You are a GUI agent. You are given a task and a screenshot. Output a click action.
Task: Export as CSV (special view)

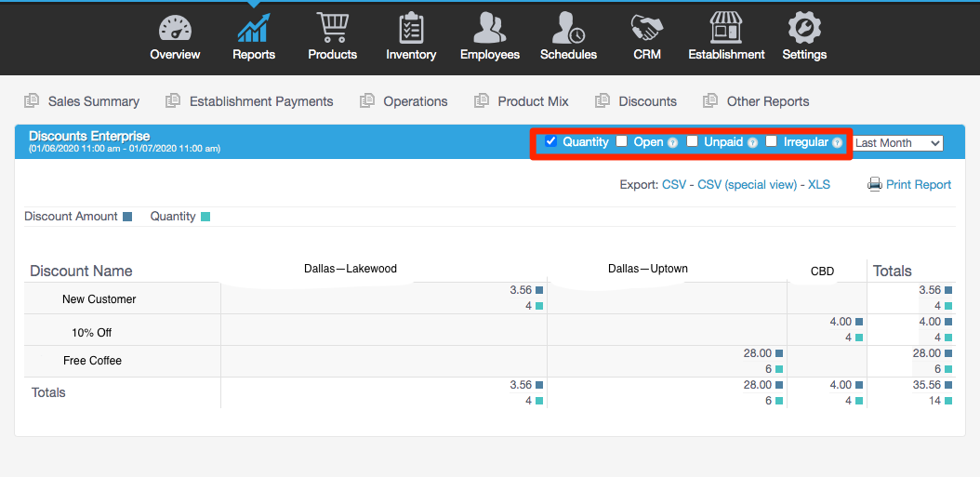[x=748, y=185]
